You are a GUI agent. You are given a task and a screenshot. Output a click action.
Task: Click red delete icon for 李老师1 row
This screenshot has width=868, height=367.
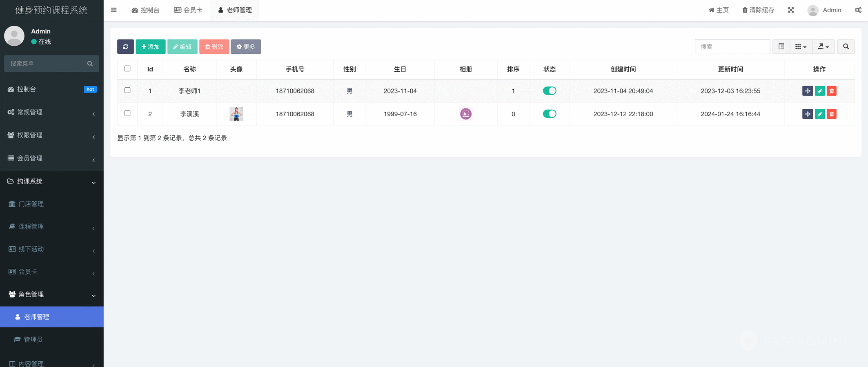click(x=832, y=91)
